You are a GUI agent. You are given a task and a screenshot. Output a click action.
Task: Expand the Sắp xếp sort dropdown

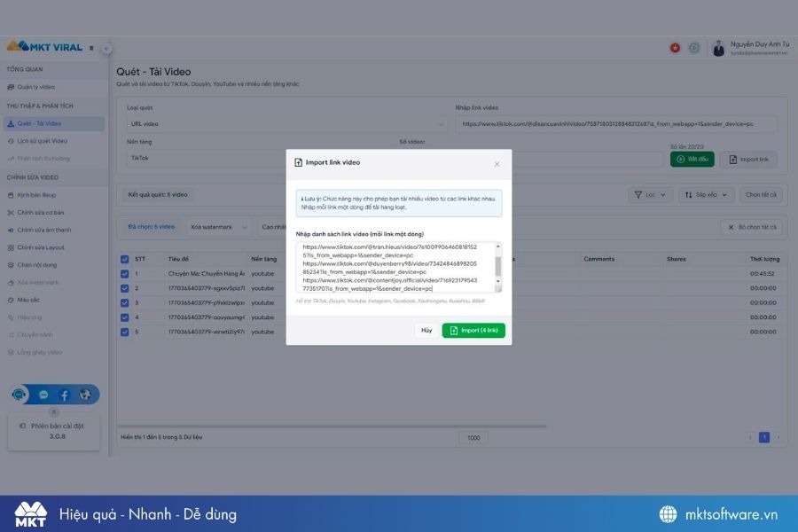pos(708,194)
